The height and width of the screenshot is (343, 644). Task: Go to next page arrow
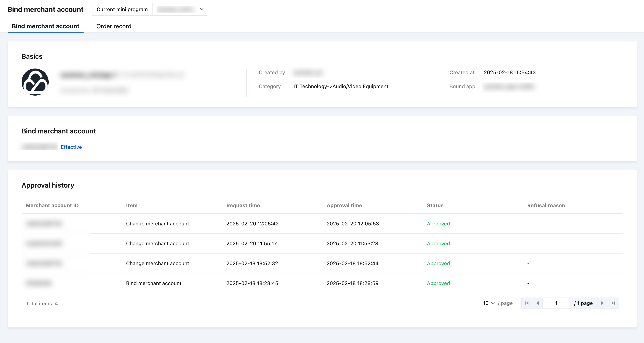[602, 303]
